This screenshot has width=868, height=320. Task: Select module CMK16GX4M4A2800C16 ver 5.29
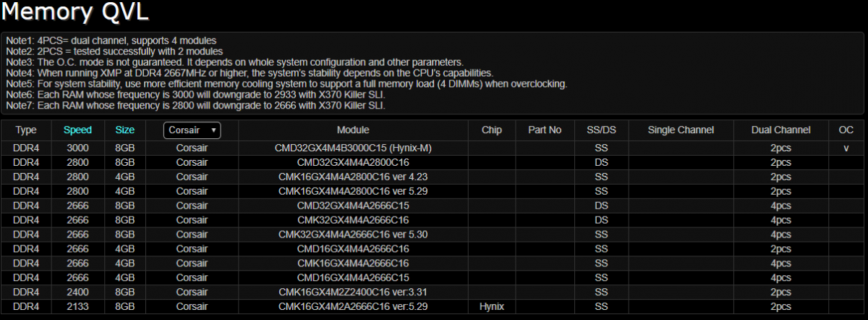click(353, 191)
